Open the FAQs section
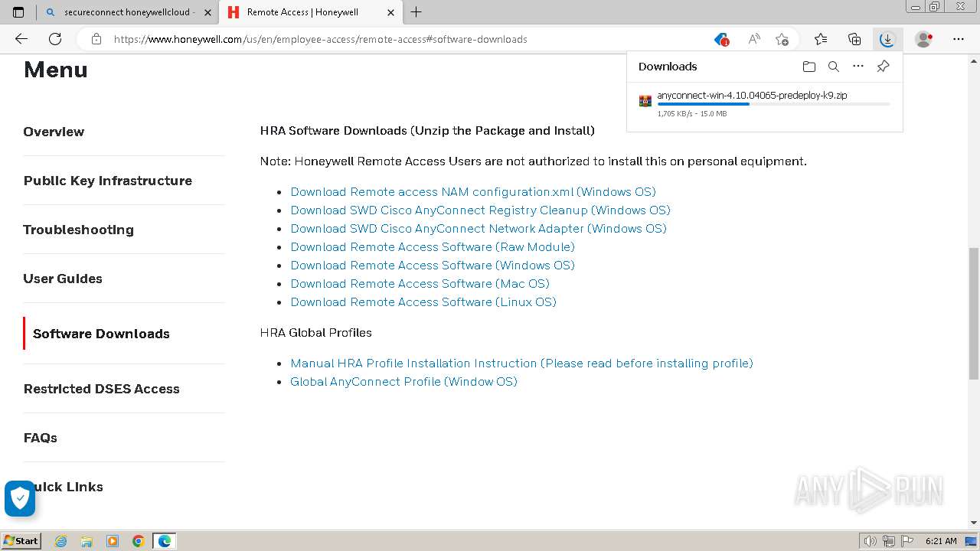The height and width of the screenshot is (551, 980). tap(40, 438)
